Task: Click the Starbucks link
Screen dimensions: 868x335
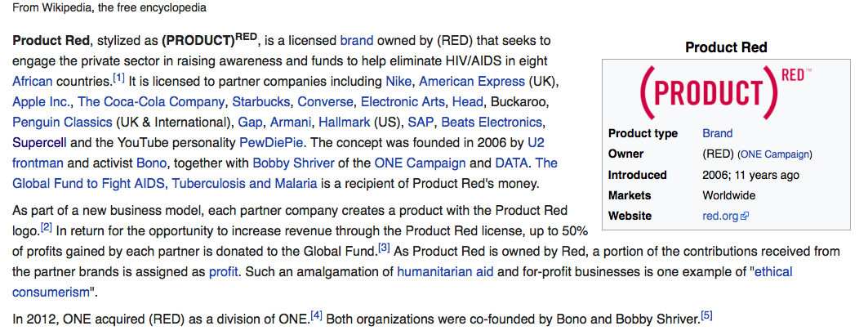Action: tap(260, 101)
